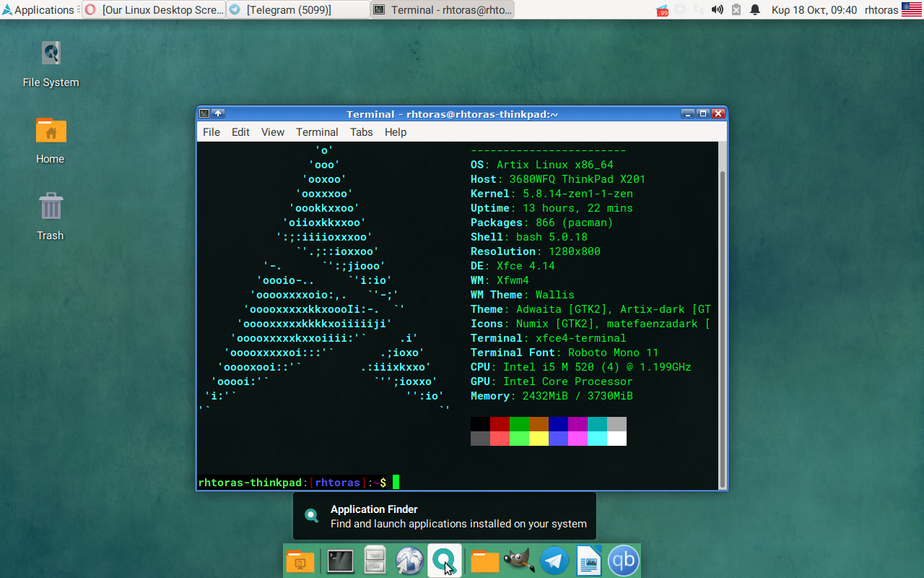Image resolution: width=924 pixels, height=578 pixels.
Task: Open the rhtoras user menu in the panel
Action: [x=881, y=9]
